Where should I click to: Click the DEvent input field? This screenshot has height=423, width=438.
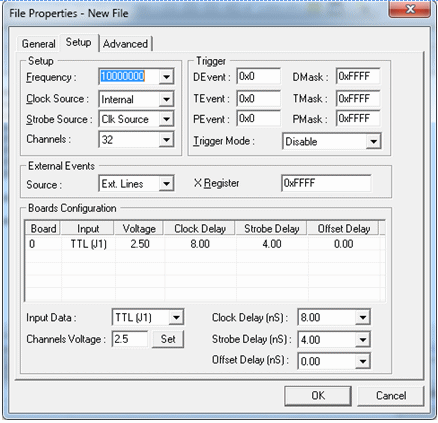click(x=259, y=76)
